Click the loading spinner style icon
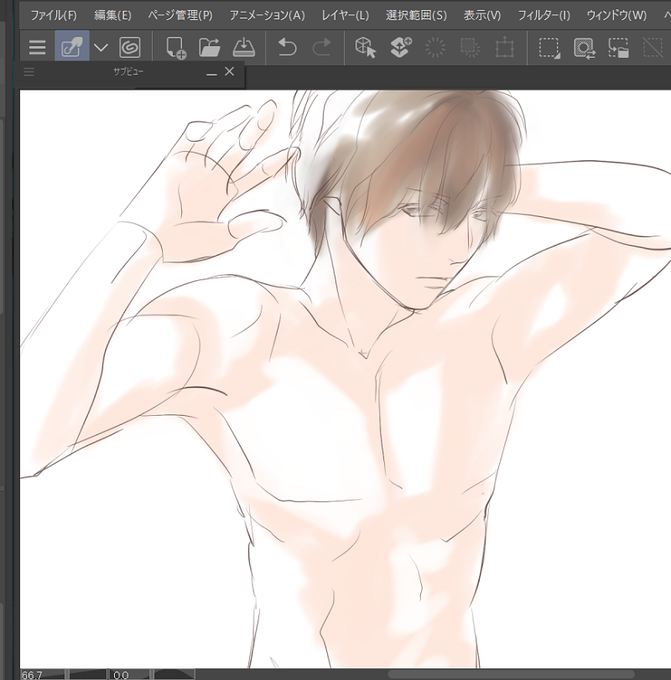 (x=435, y=47)
